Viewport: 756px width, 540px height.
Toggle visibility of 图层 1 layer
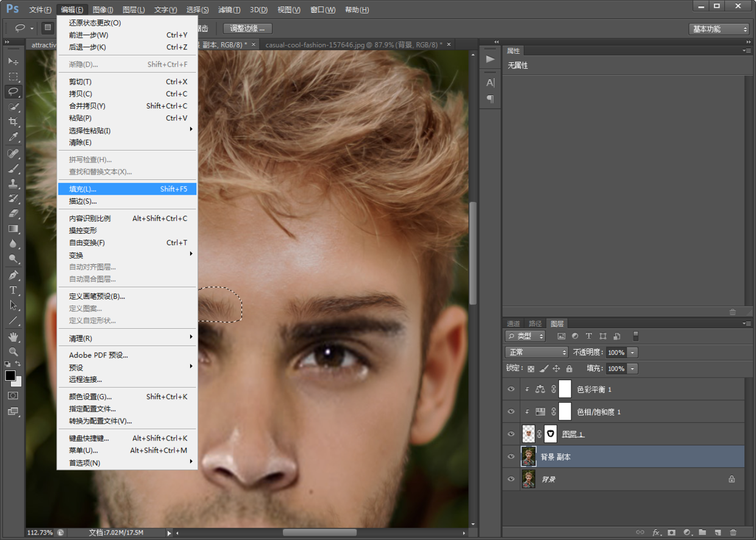click(511, 434)
